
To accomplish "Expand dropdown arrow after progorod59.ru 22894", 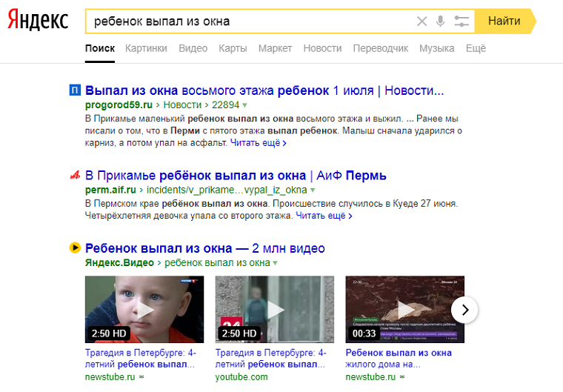I will coord(244,105).
